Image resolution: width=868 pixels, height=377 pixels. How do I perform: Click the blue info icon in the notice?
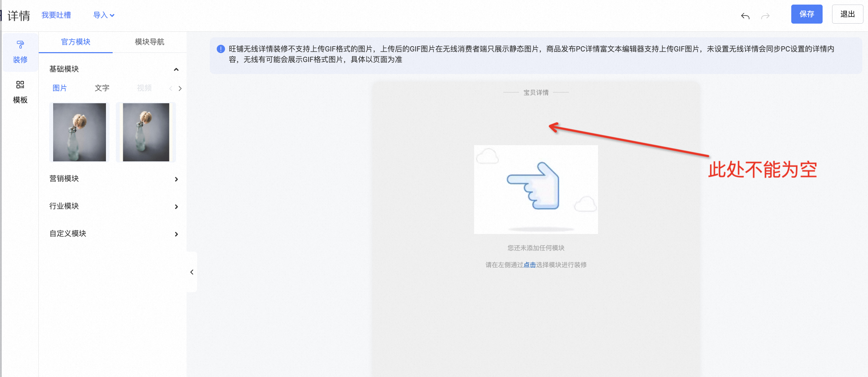click(x=221, y=49)
